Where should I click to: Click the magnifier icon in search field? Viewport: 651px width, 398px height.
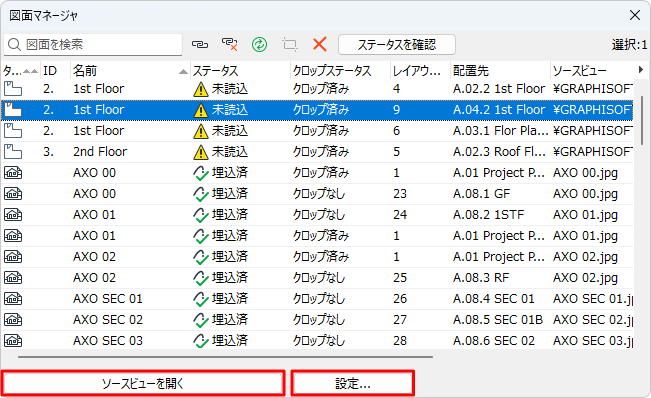pyautogui.click(x=14, y=44)
